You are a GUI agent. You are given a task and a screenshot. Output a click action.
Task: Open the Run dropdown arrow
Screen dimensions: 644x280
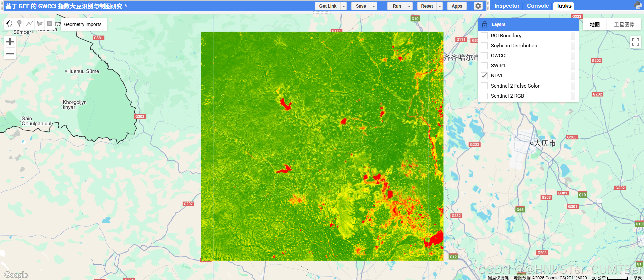click(409, 6)
